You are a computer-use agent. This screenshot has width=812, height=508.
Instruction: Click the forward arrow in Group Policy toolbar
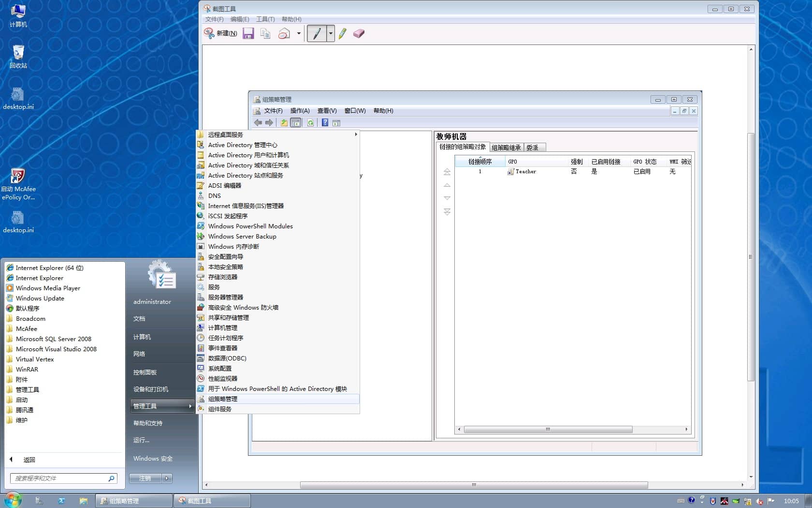click(269, 123)
